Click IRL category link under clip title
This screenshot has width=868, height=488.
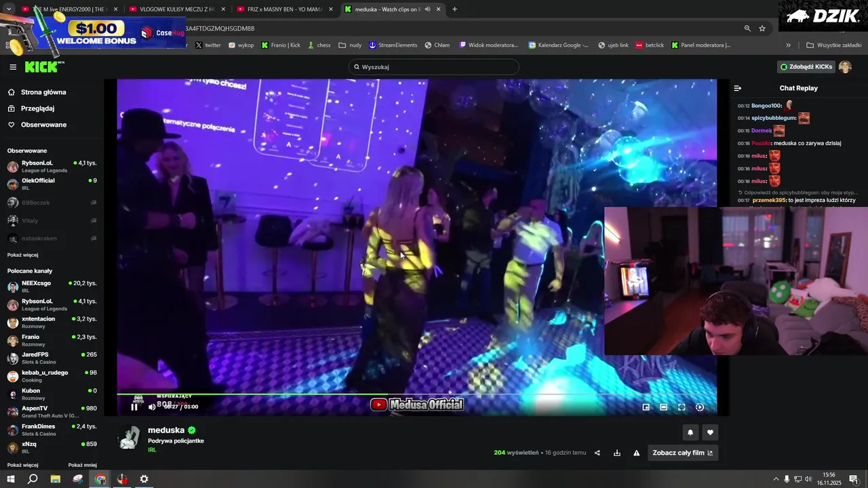pyautogui.click(x=152, y=450)
